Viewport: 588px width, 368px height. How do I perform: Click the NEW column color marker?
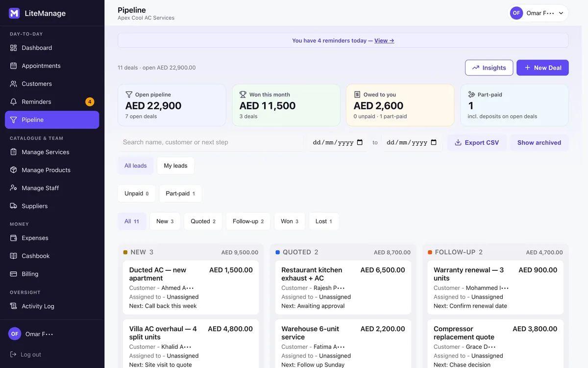tap(125, 252)
